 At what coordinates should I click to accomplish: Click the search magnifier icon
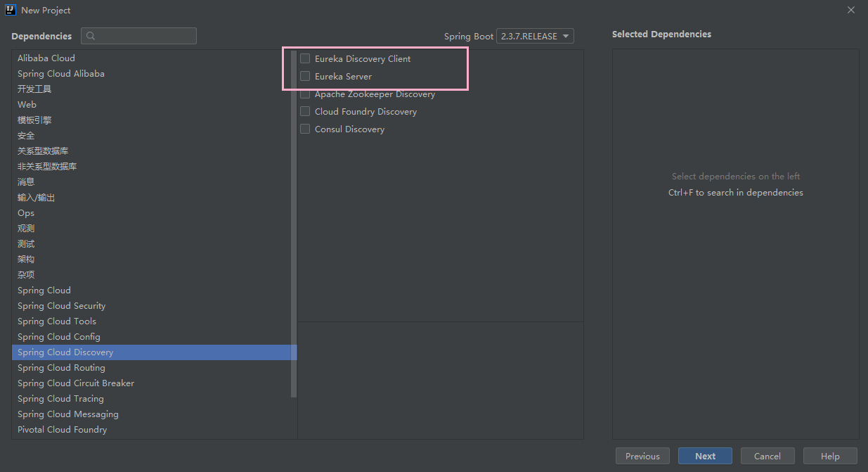91,36
